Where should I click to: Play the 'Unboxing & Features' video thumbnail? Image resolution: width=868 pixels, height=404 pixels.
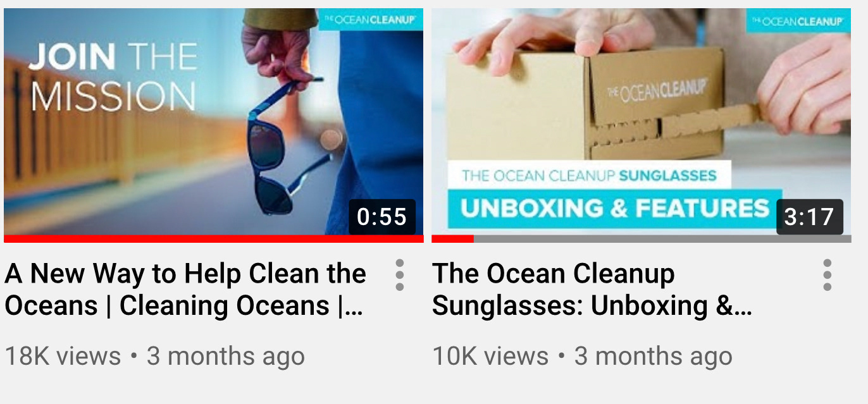coord(641,121)
